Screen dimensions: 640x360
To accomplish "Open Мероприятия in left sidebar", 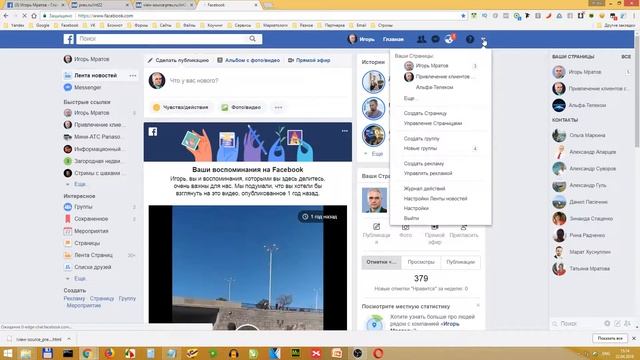I will (x=91, y=231).
